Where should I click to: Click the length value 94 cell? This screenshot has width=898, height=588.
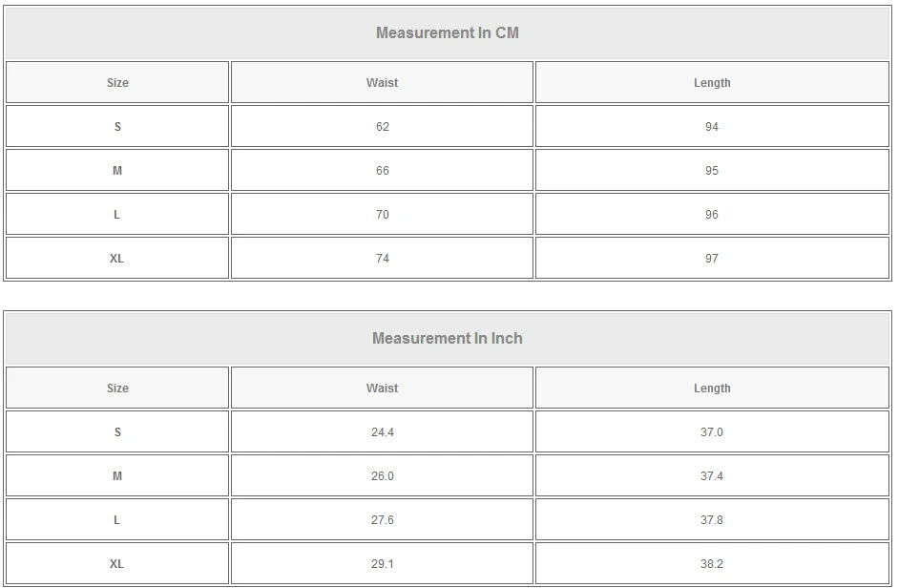pyautogui.click(x=712, y=127)
